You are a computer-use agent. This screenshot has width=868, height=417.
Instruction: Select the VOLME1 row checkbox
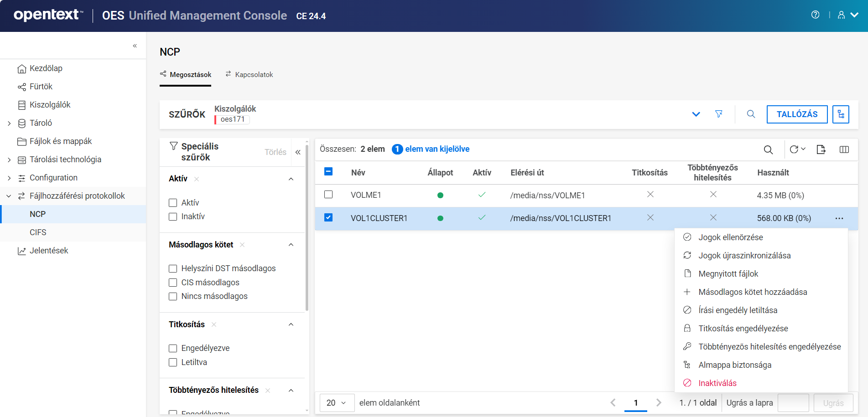pos(328,195)
